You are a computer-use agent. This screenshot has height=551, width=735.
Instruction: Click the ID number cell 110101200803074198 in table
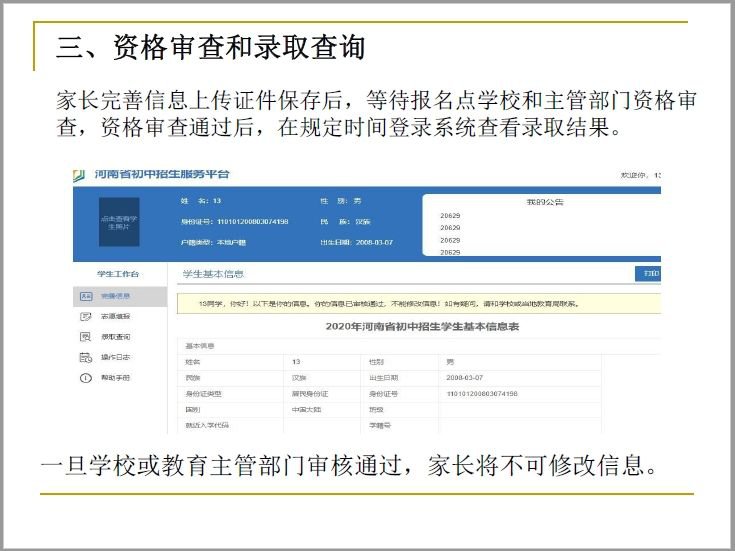(482, 394)
